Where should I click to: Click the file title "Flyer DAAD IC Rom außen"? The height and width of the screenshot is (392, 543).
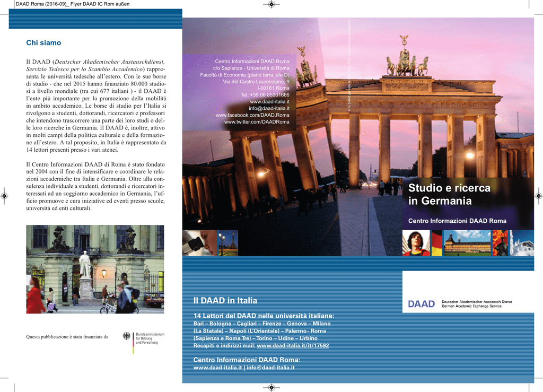pyautogui.click(x=100, y=4)
